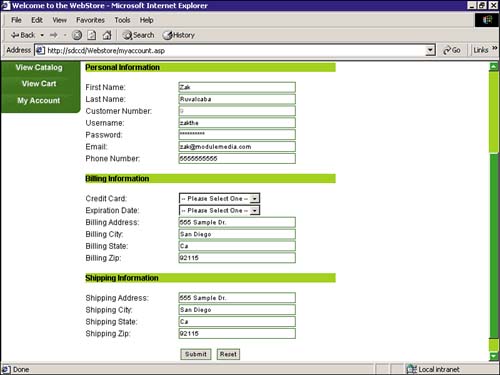500x375 pixels.
Task: Click the Stop loading icon
Action: point(77,35)
